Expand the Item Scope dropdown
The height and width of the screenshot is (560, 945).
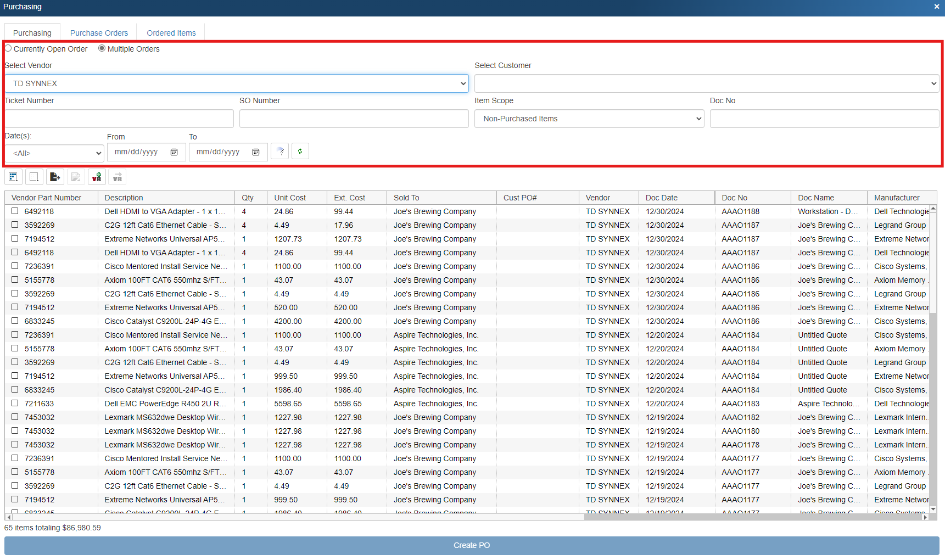[589, 119]
